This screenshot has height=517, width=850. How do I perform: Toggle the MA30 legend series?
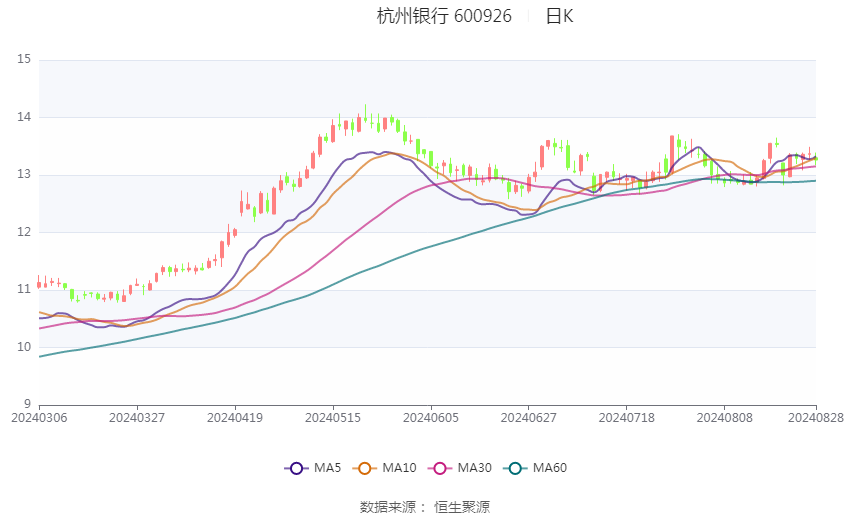(460, 468)
